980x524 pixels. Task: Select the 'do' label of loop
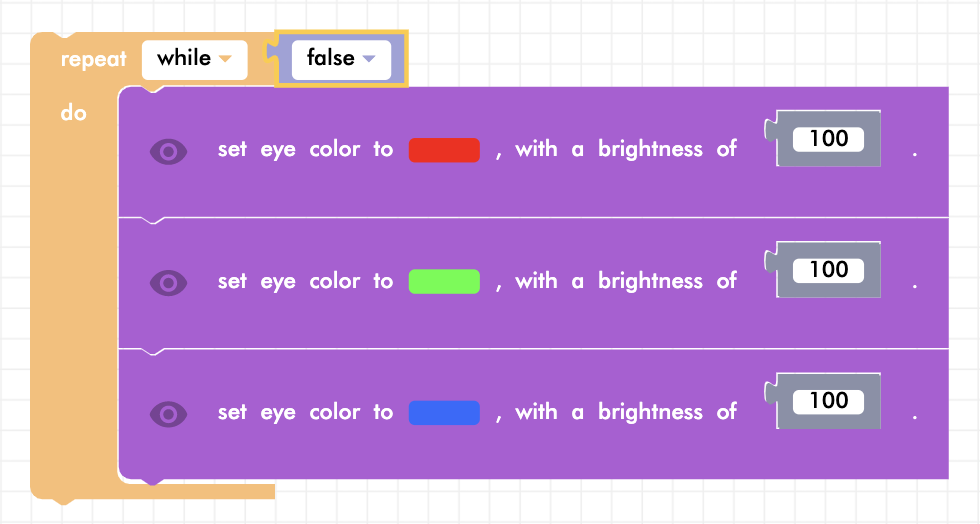click(74, 113)
